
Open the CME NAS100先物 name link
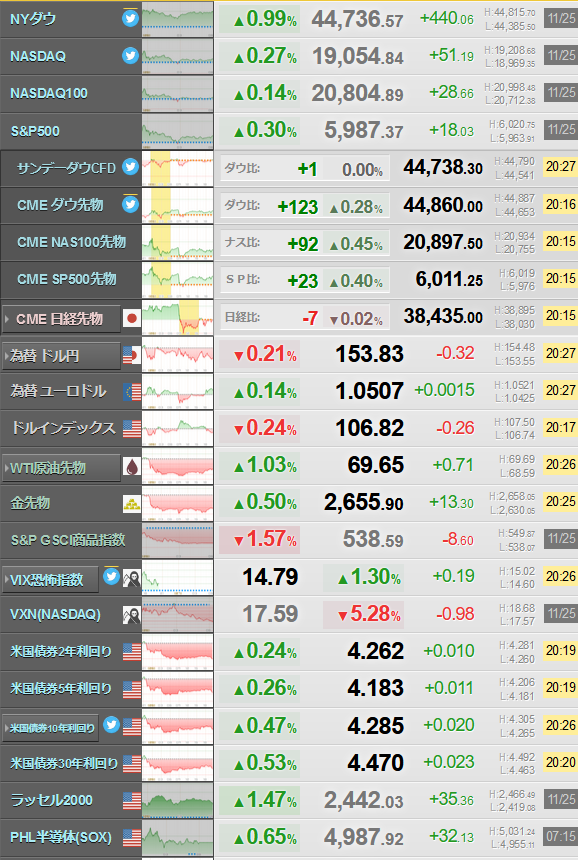click(x=72, y=242)
